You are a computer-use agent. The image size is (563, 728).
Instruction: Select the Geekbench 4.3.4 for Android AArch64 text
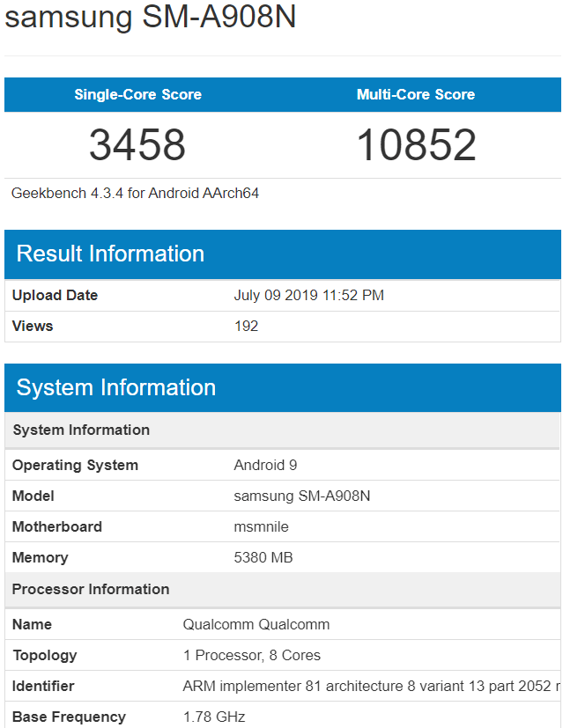click(135, 193)
